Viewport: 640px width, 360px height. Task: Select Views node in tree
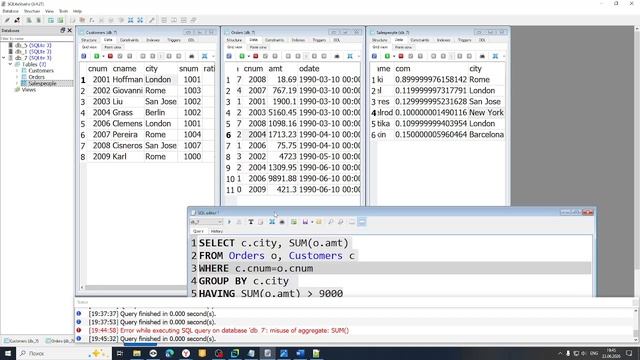coord(29,89)
